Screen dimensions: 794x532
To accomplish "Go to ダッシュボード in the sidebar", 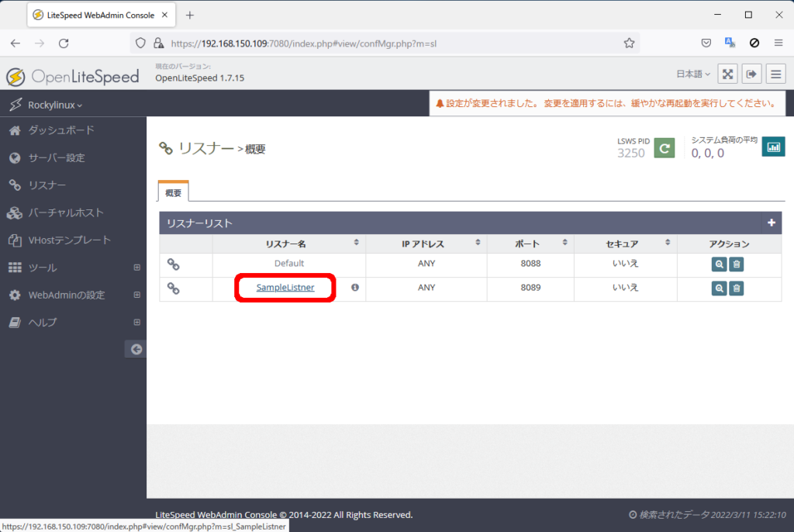I will [60, 130].
